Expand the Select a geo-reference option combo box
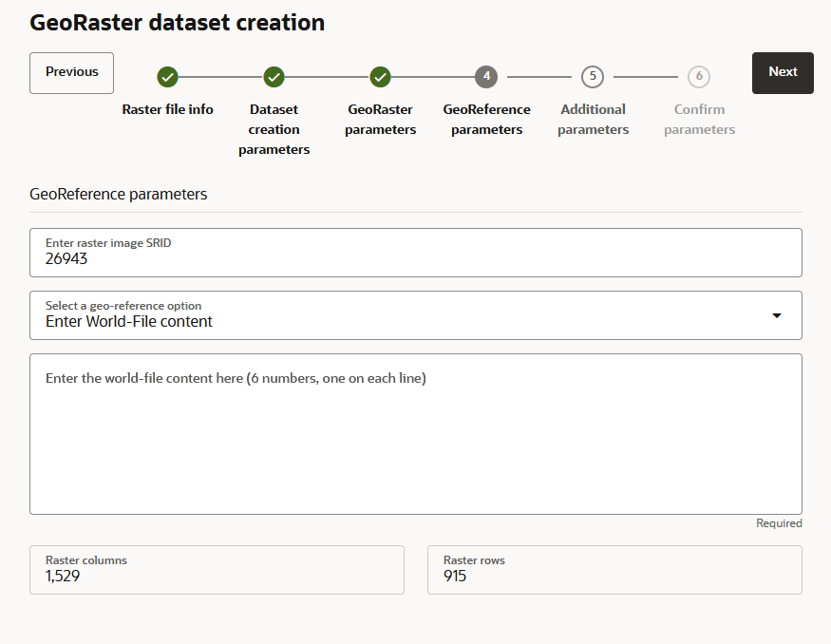The height and width of the screenshot is (644, 831). point(416,314)
